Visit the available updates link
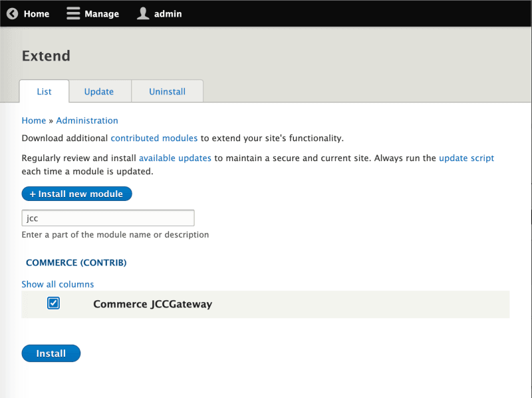 [x=175, y=158]
